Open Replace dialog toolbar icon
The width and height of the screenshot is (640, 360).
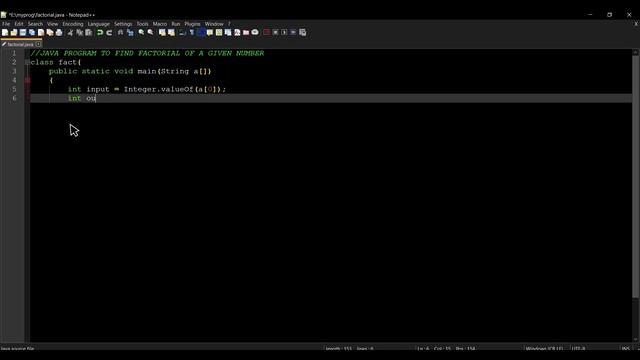click(x=130, y=32)
